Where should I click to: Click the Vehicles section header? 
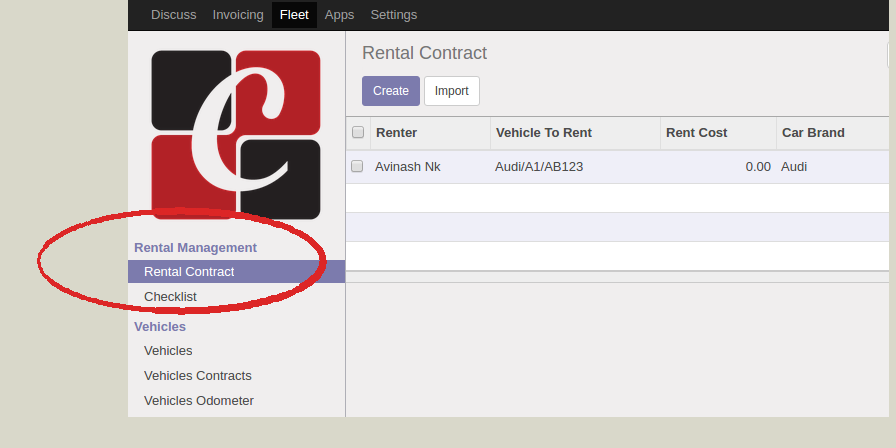click(x=160, y=326)
